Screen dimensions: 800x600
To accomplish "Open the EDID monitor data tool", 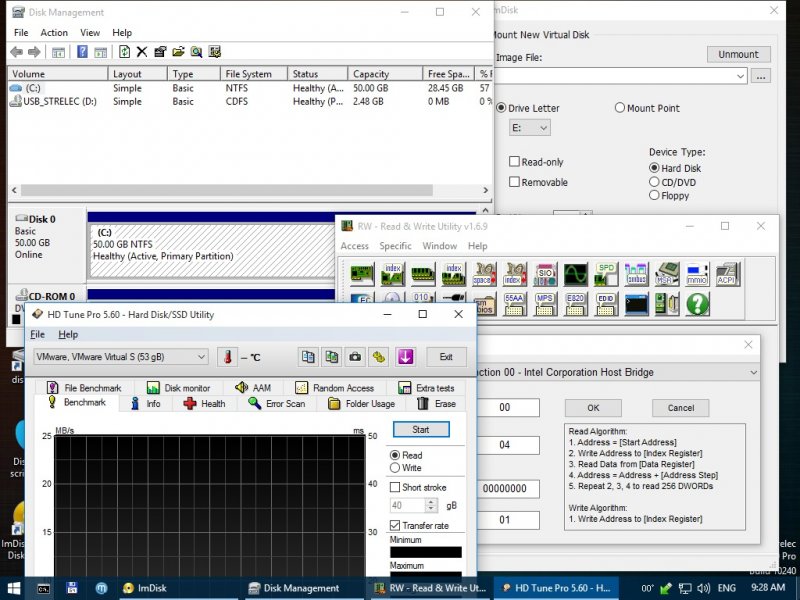I will click(x=606, y=305).
